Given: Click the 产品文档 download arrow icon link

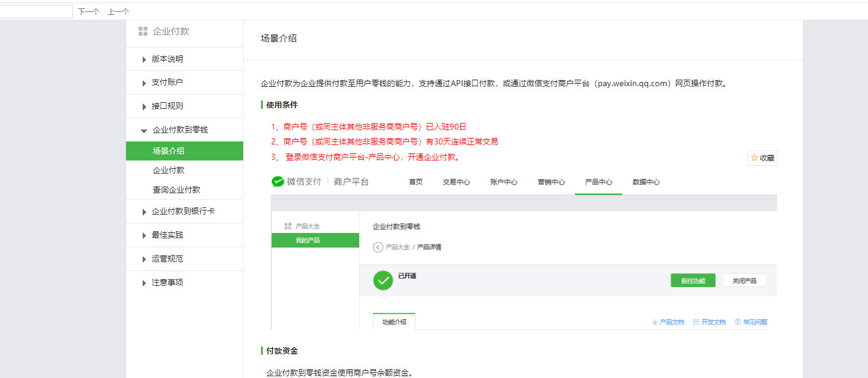Looking at the screenshot, I should pos(668,322).
